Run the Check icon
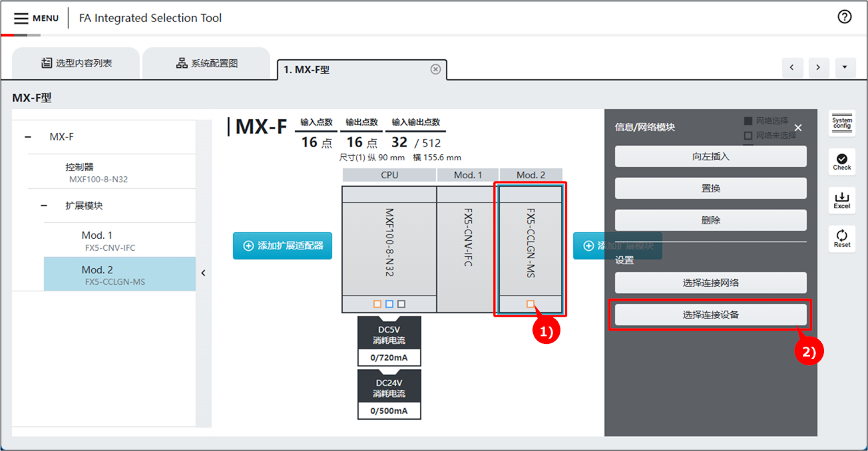 pyautogui.click(x=841, y=161)
